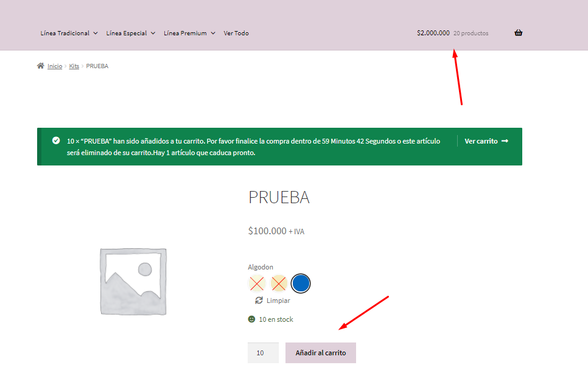This screenshot has height=379, width=588.
Task: Navigate to Inicio breadcrumb link
Action: (x=55, y=66)
